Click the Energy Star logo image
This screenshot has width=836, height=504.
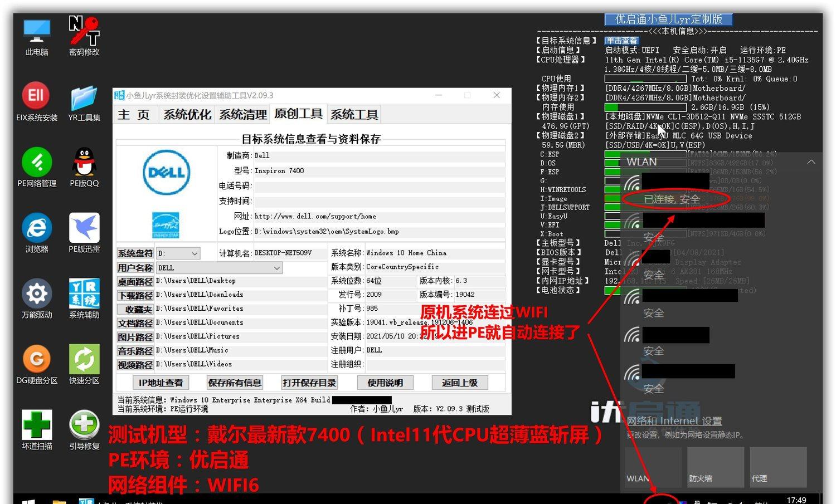click(166, 225)
